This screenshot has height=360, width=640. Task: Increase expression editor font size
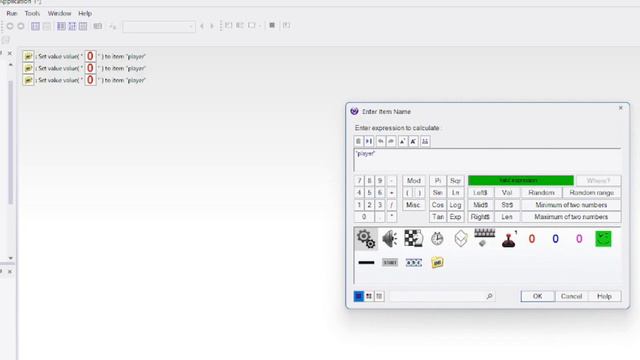(402, 141)
